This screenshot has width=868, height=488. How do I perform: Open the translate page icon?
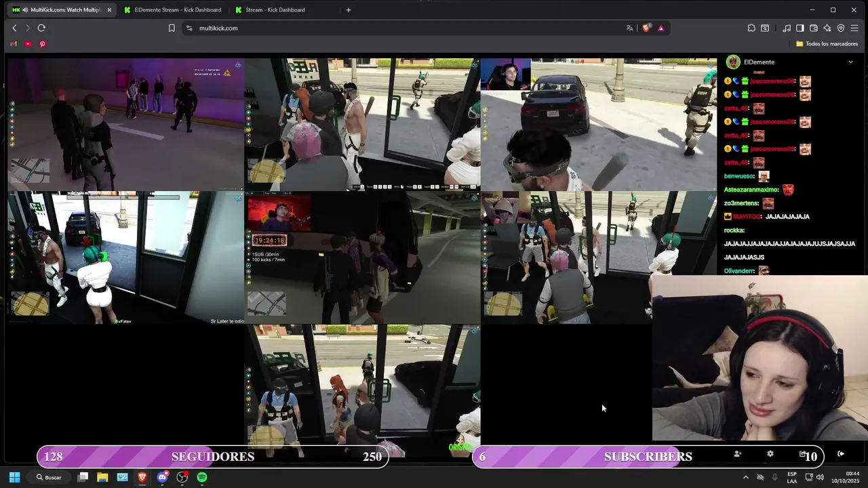629,28
